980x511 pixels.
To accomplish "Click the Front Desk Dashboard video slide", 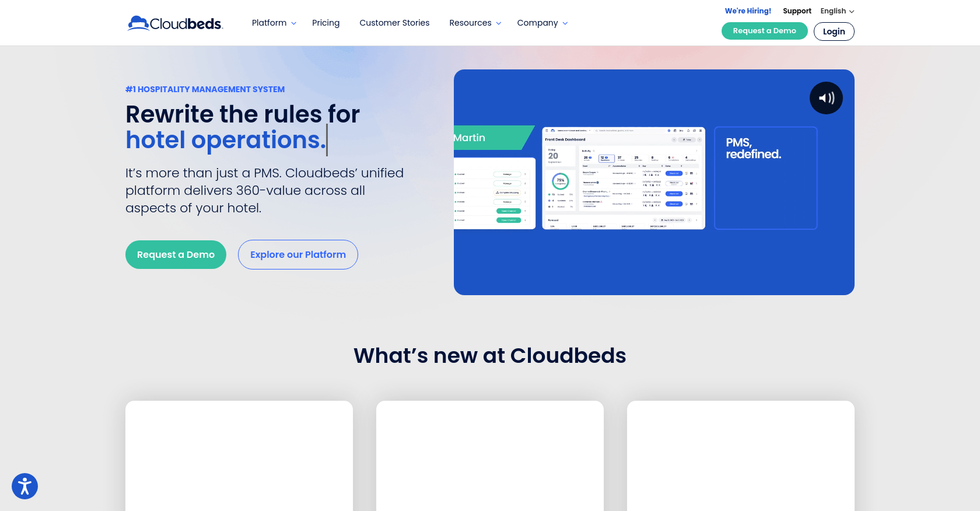I will coord(624,178).
